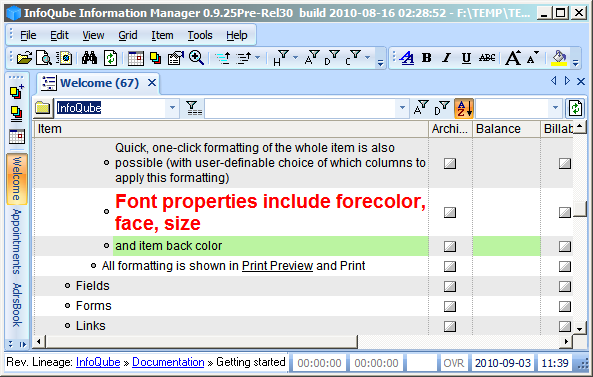
Task: Check the Billable box for the Forms row
Action: [565, 306]
